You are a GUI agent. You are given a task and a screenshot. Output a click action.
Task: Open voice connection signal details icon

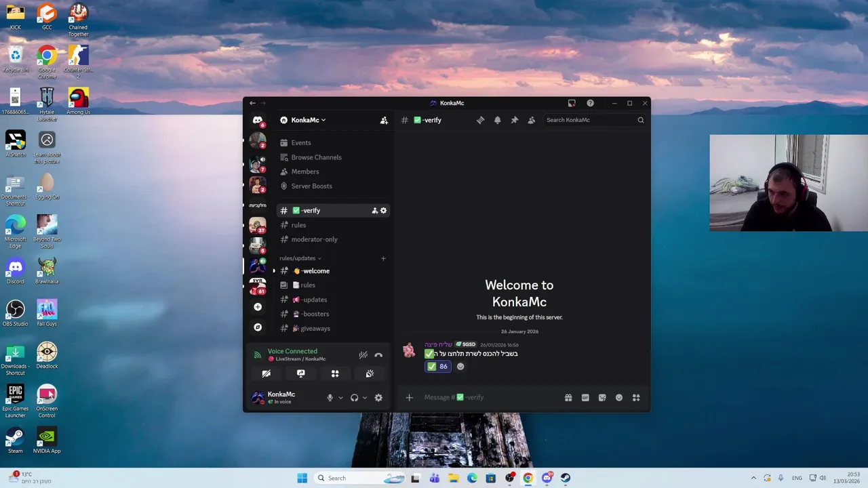pyautogui.click(x=257, y=355)
